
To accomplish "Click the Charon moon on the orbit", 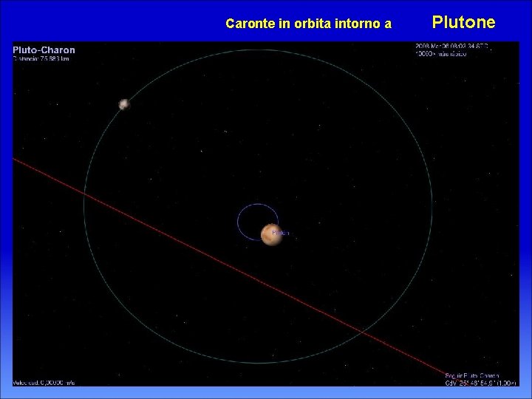I will pos(125,104).
